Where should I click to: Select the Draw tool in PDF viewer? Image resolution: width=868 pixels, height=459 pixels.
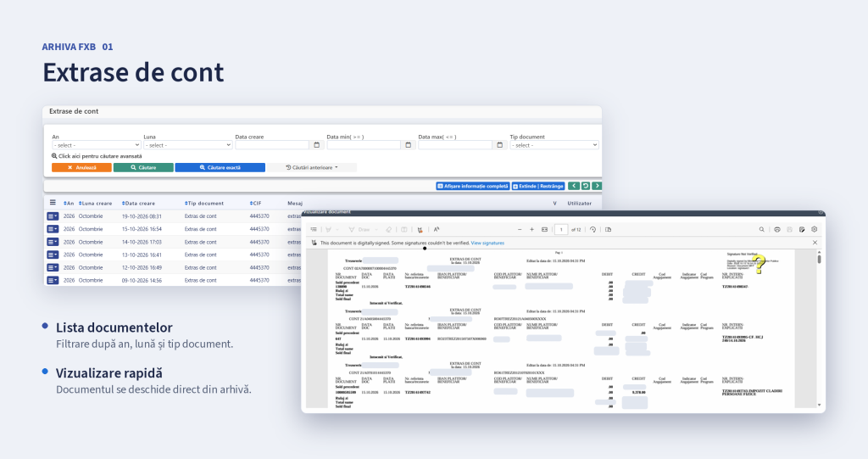(x=359, y=229)
